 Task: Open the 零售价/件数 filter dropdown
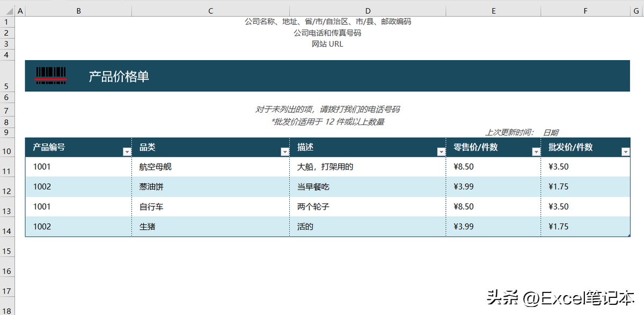536,152
